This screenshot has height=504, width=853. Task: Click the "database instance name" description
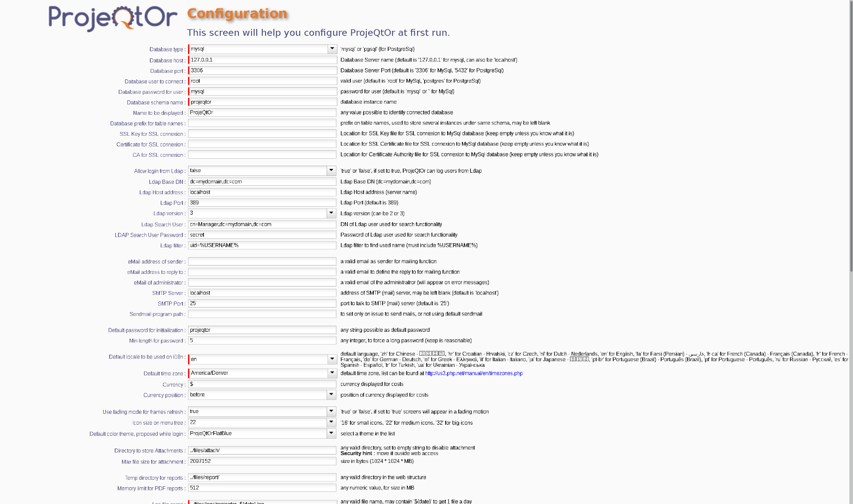coord(369,102)
